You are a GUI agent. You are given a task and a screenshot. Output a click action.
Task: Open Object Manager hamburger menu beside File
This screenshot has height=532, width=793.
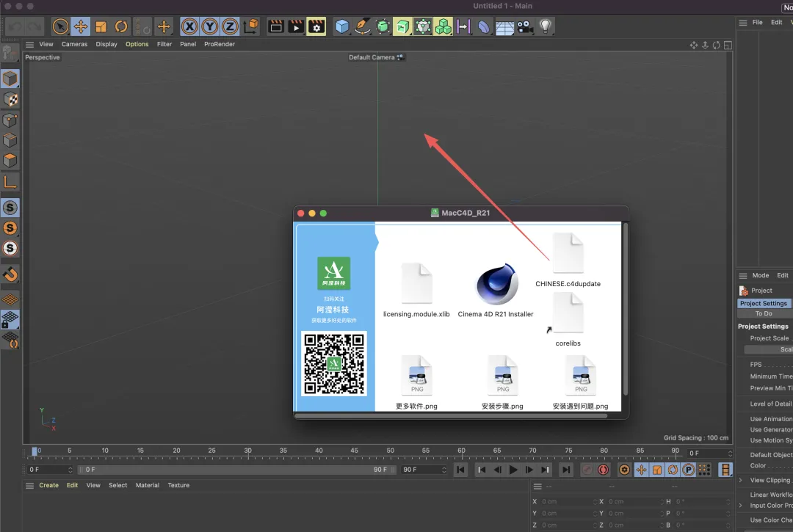[743, 23]
